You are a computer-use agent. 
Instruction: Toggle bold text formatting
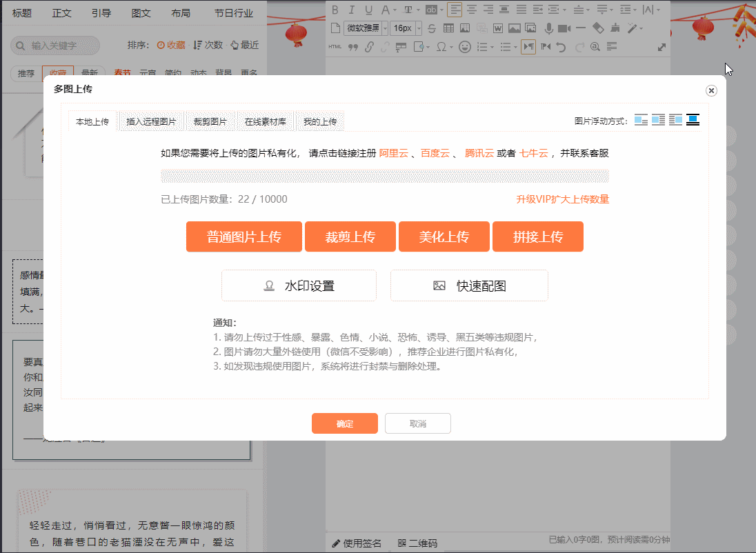pyautogui.click(x=335, y=10)
